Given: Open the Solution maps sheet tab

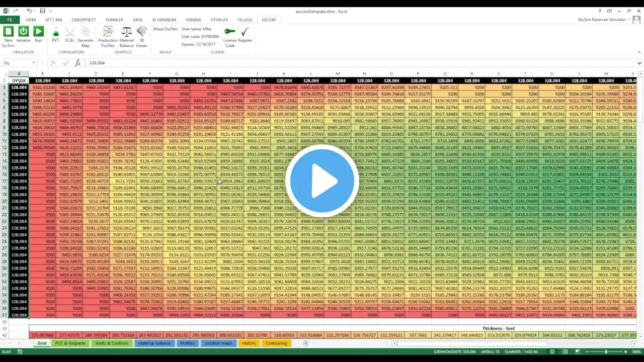Looking at the screenshot, I should pos(218,343).
